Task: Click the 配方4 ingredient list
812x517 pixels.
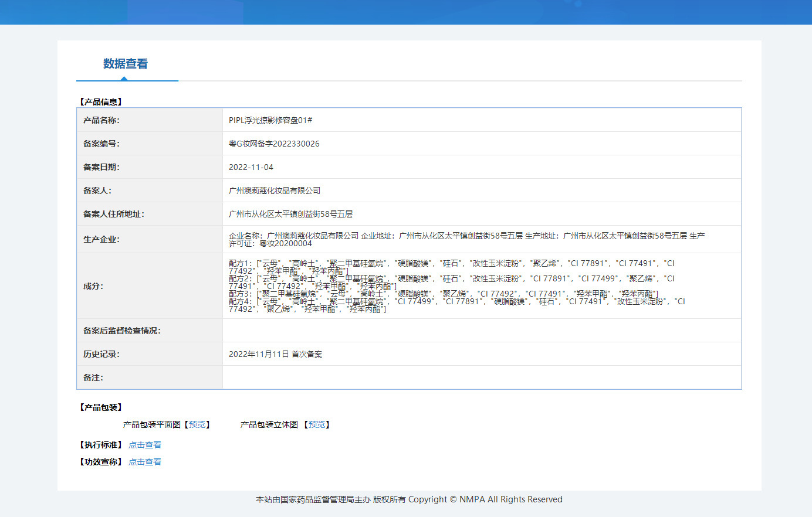Action: click(457, 305)
